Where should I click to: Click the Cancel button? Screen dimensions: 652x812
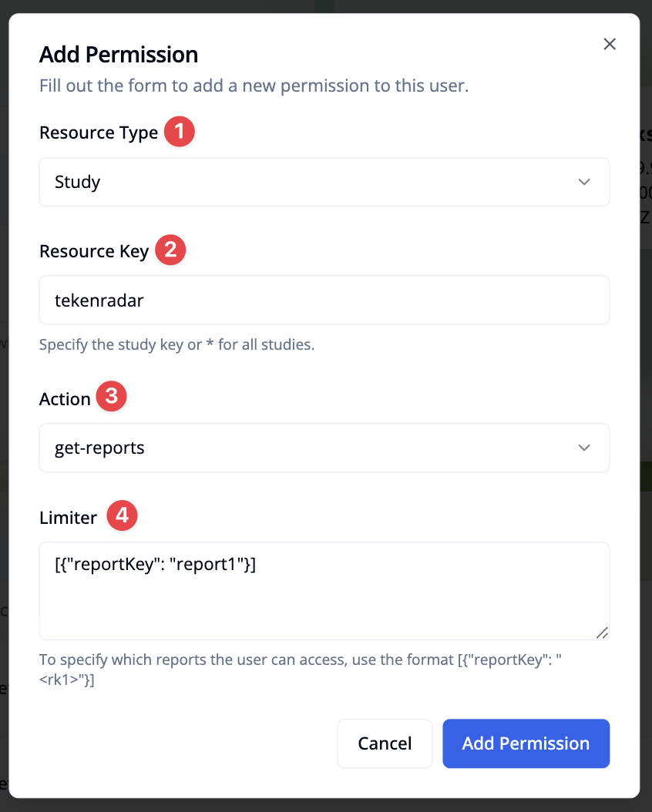click(x=385, y=743)
